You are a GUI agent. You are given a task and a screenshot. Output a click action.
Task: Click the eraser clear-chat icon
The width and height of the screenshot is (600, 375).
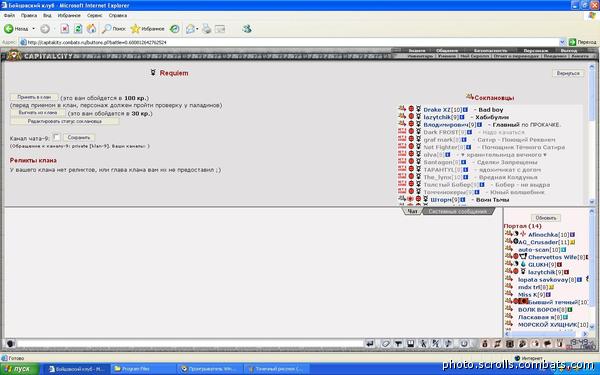pyautogui.click(x=385, y=344)
